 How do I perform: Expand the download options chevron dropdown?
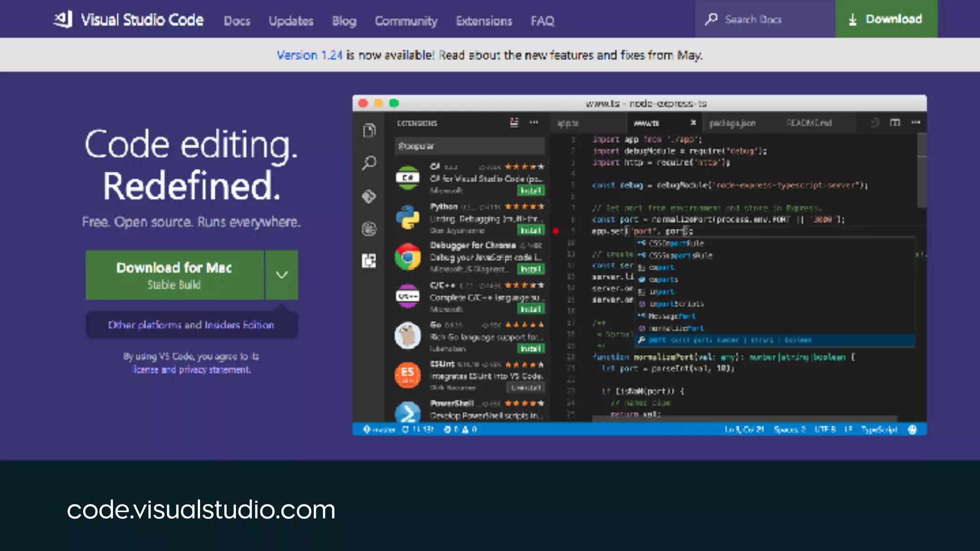coord(282,275)
